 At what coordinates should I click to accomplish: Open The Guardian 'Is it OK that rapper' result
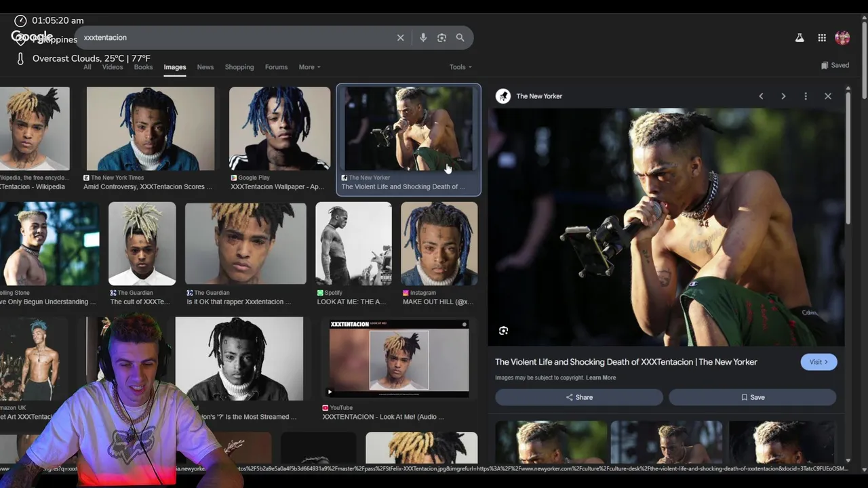245,243
